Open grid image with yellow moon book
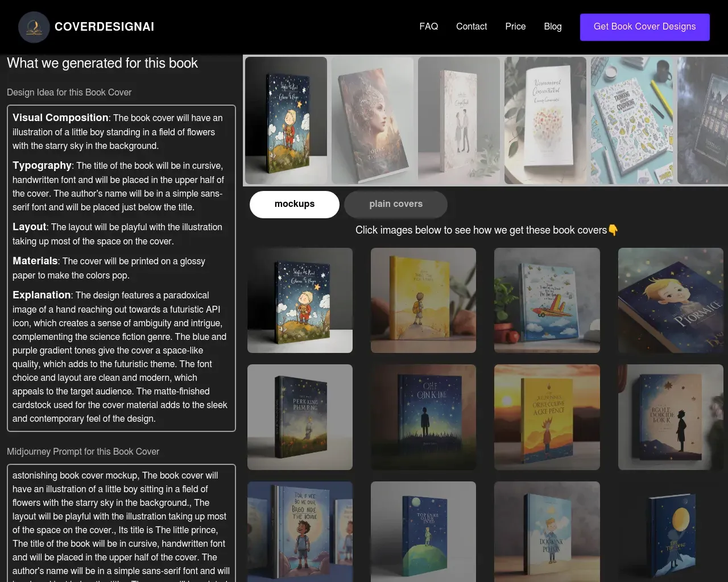The image size is (728, 582). (671, 532)
